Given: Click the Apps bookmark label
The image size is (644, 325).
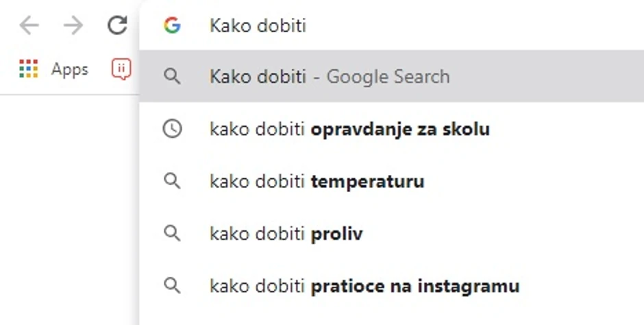Looking at the screenshot, I should pos(70,69).
